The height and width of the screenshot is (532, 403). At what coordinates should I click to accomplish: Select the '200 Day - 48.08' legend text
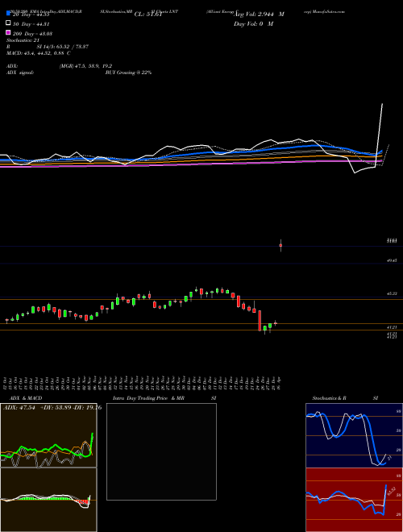click(x=32, y=34)
